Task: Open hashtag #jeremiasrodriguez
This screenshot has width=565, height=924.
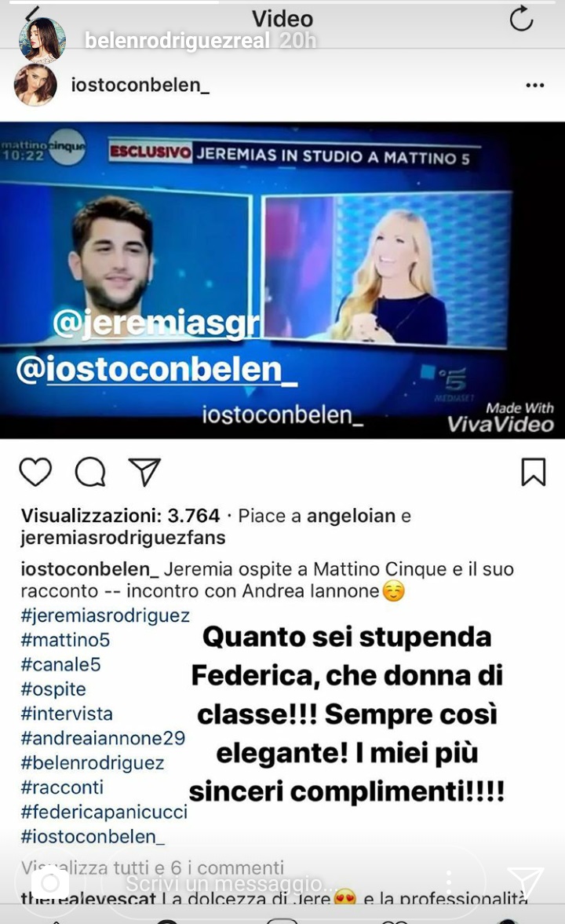Action: [105, 615]
